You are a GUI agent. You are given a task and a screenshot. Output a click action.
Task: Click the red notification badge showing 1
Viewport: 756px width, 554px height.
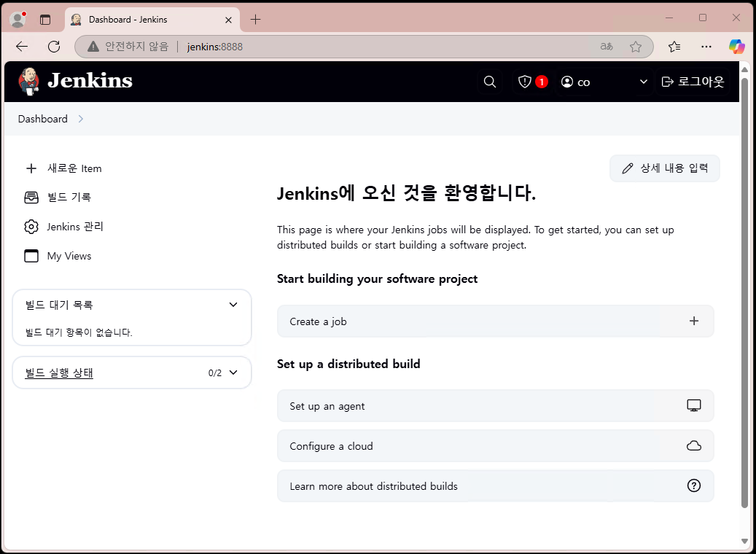click(x=542, y=82)
